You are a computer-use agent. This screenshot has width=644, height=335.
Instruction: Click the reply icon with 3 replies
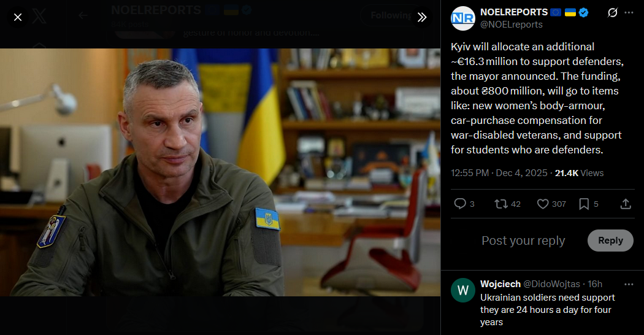point(460,204)
